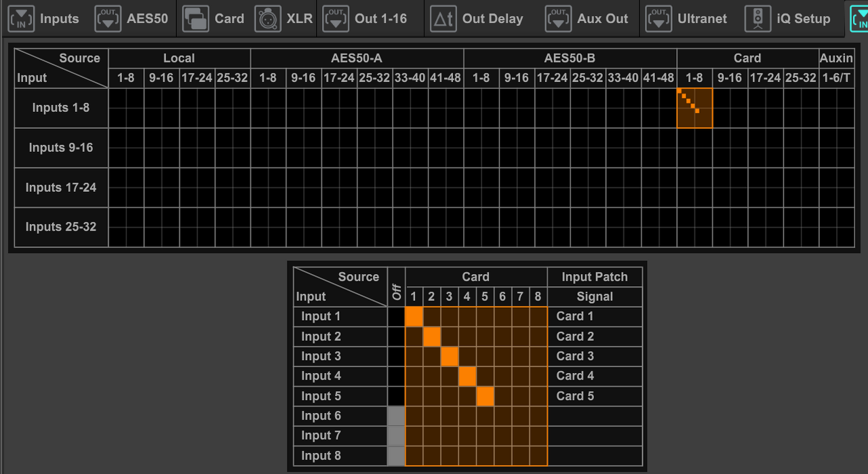This screenshot has width=868, height=474.
Task: Click the Inputs tab IN icon
Action: tap(21, 19)
